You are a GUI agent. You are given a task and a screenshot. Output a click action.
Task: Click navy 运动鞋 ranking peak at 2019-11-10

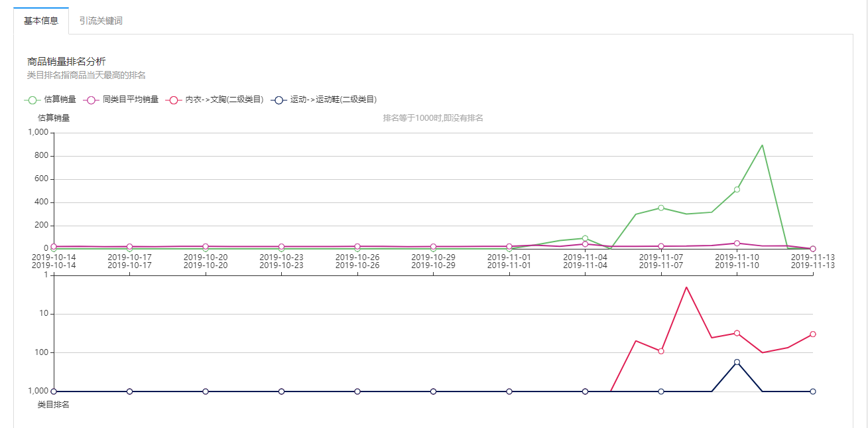coord(737,362)
